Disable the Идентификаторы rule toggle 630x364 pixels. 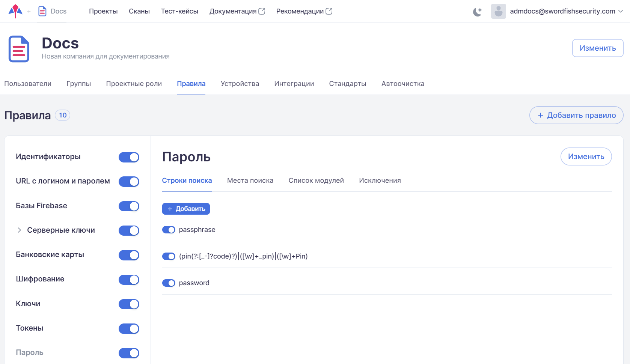click(x=129, y=157)
